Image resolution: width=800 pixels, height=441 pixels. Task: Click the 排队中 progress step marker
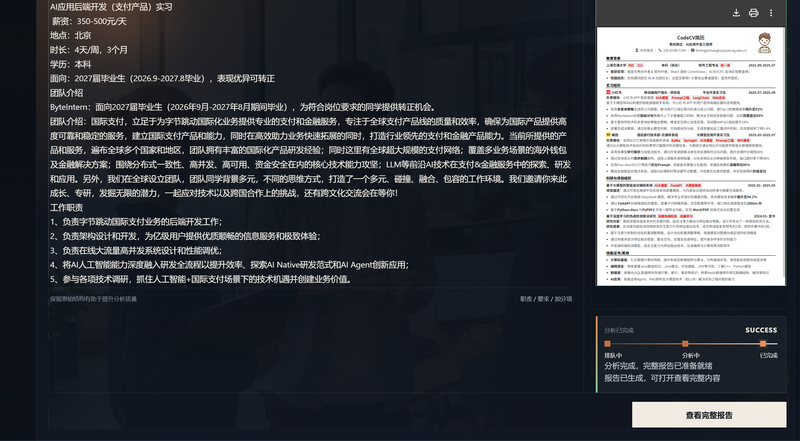point(607,344)
